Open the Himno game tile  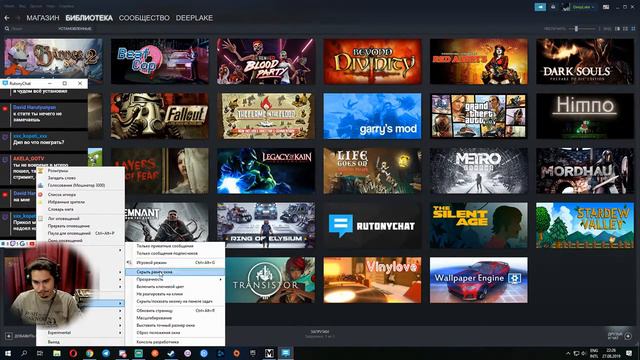585,116
